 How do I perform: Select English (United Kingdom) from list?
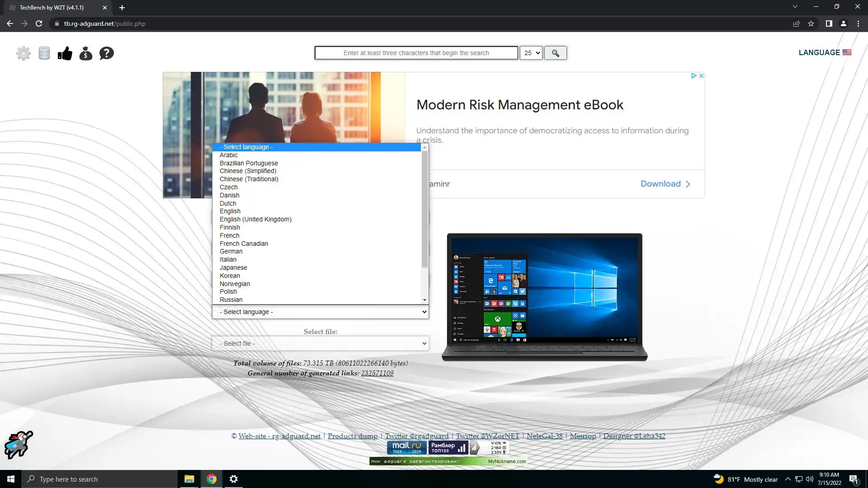pos(255,219)
